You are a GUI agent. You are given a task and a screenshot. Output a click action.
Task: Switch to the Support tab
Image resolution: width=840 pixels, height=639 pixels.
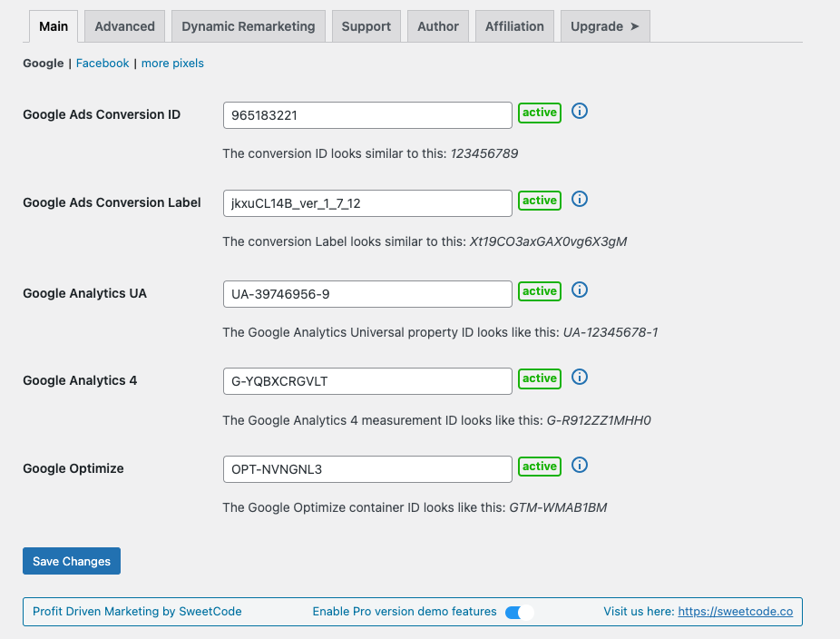click(x=366, y=26)
